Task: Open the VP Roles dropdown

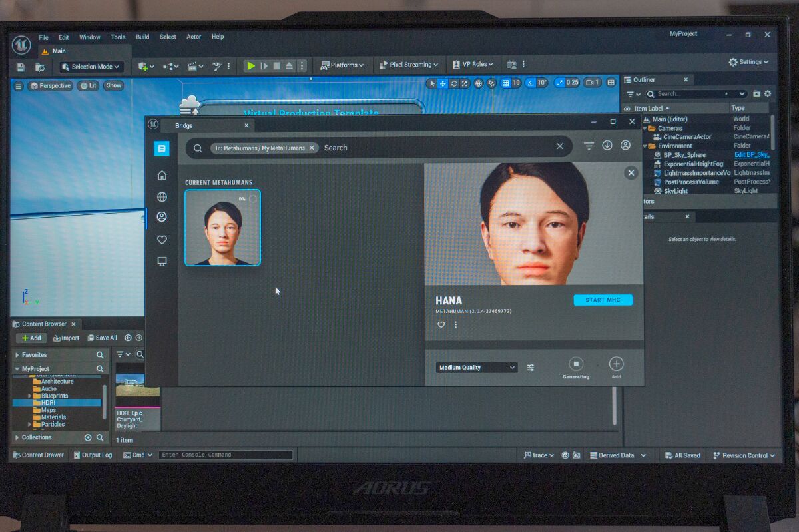Action: click(x=473, y=64)
